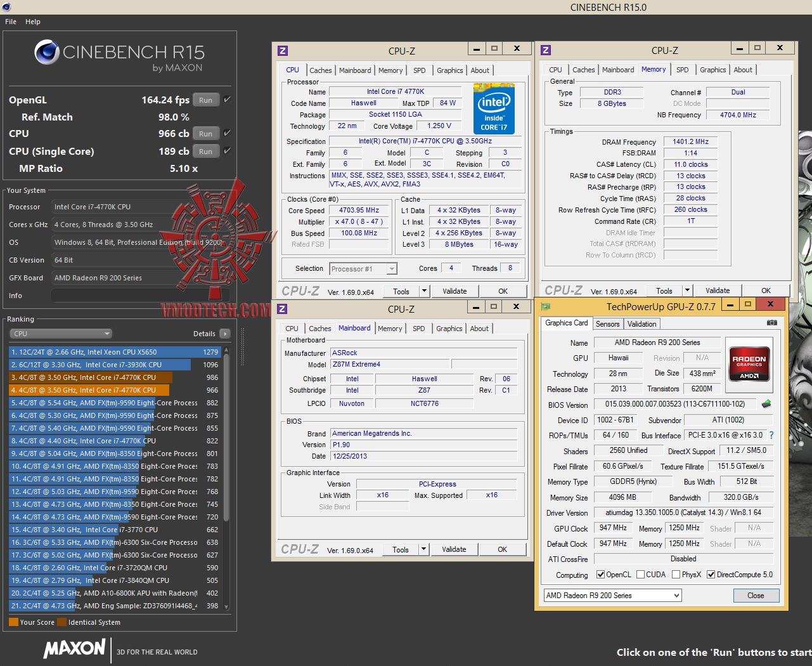The width and height of the screenshot is (812, 666).
Task: Click the BIOS save icon beside BIOS Version
Action: click(x=766, y=404)
